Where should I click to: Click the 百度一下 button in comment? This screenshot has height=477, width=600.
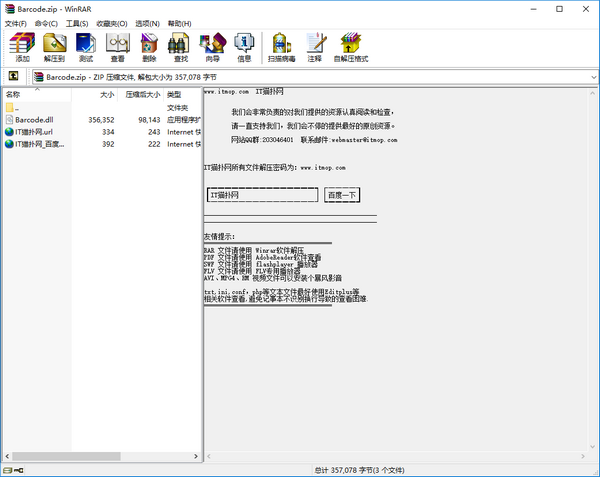tap(342, 195)
